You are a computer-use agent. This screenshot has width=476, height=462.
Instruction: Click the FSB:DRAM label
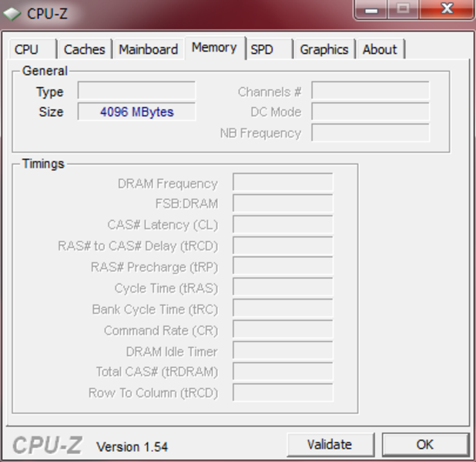pos(186,204)
